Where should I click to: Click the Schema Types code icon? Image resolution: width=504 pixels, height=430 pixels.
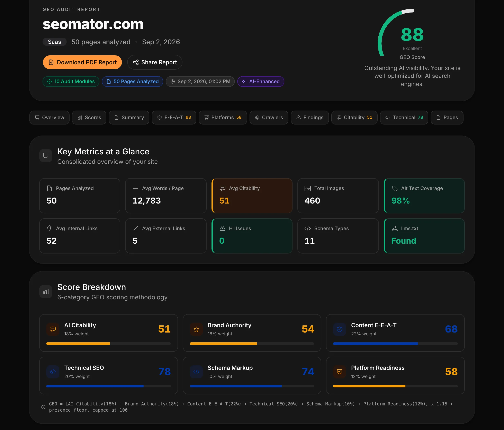(x=307, y=228)
